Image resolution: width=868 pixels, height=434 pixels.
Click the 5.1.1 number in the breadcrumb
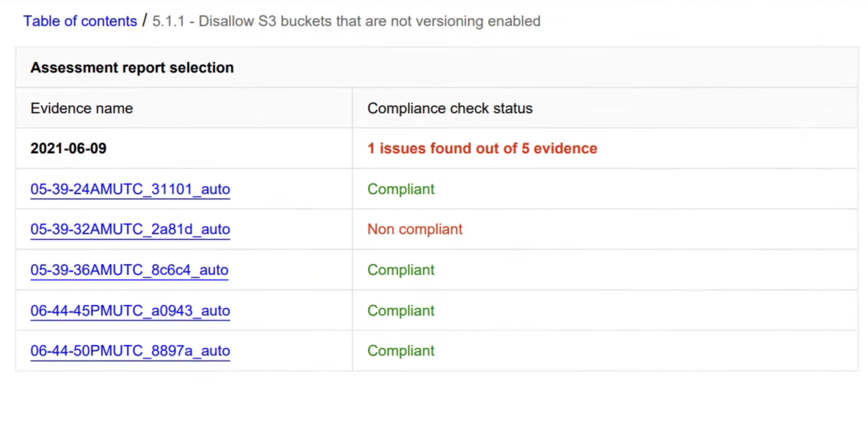tap(168, 21)
